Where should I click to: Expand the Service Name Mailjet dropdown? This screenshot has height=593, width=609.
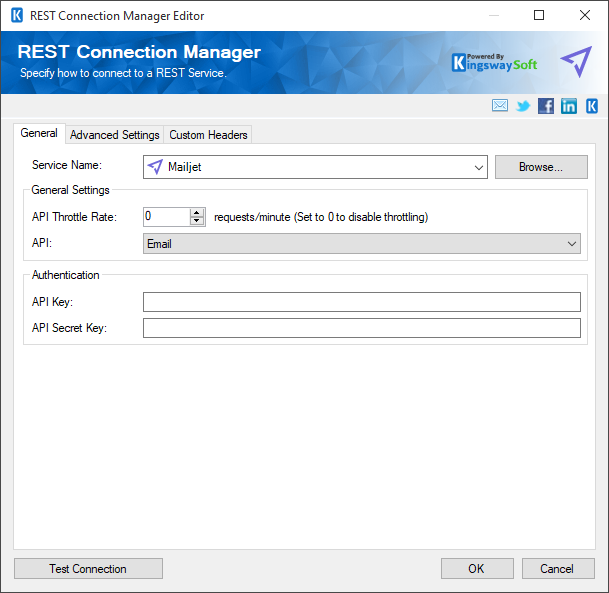pyautogui.click(x=315, y=167)
